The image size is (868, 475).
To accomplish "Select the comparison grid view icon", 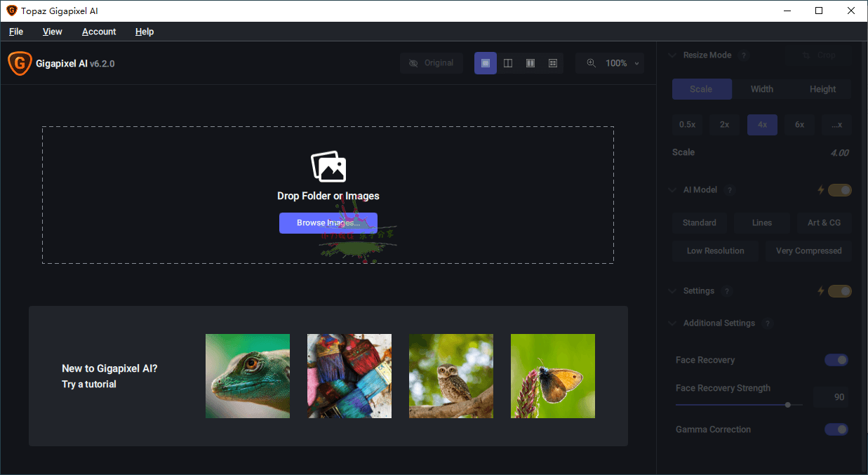I will (x=553, y=63).
